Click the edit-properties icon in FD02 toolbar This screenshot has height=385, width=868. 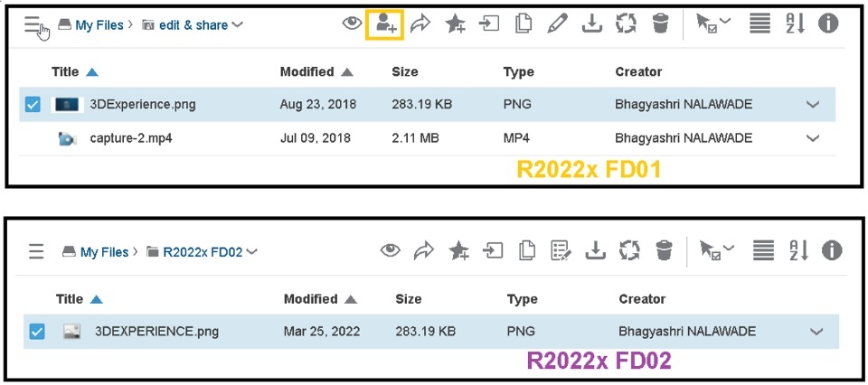(561, 251)
